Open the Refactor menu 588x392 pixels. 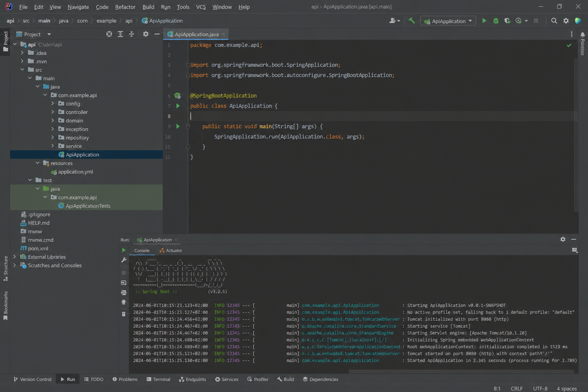125,7
